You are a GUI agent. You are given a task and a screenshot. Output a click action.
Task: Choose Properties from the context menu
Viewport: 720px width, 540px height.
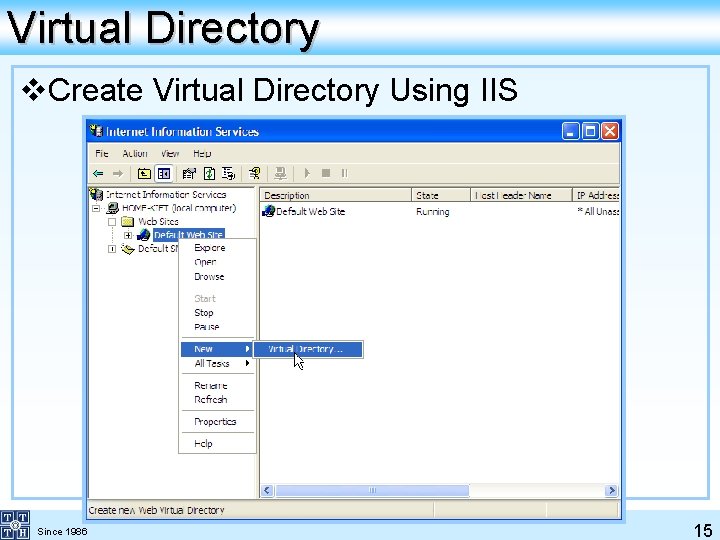(215, 422)
